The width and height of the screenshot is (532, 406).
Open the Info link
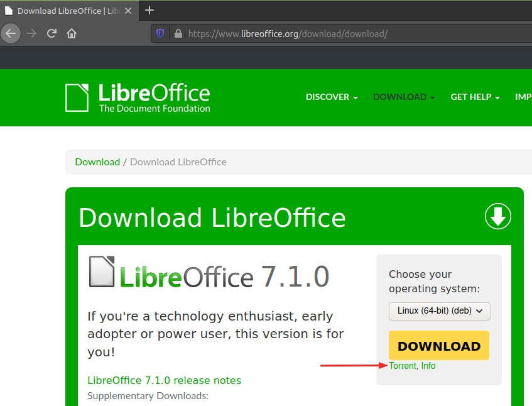tap(428, 366)
